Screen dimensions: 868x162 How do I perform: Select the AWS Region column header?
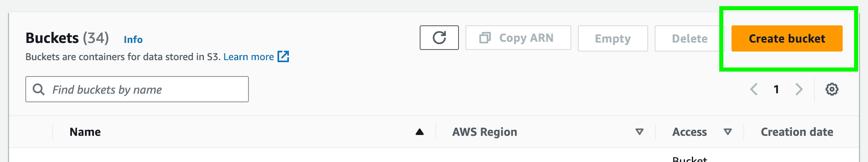pos(485,132)
